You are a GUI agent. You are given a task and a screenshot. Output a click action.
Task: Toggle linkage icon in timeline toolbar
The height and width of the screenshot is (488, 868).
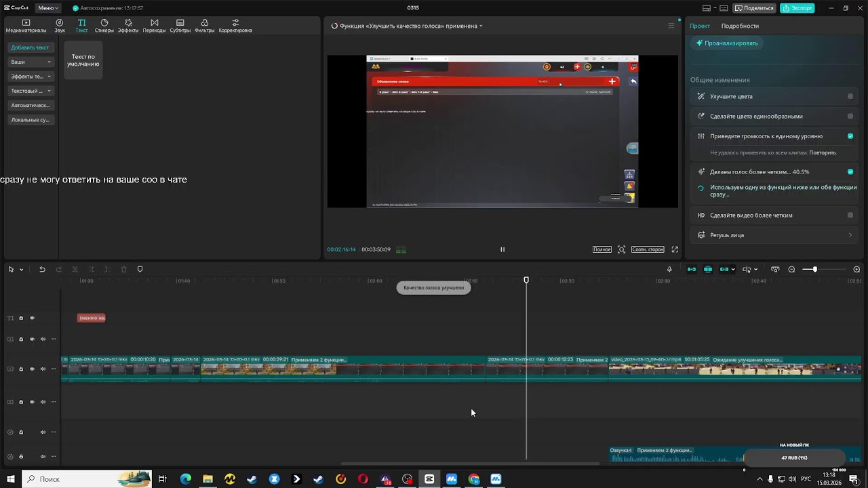(x=724, y=269)
